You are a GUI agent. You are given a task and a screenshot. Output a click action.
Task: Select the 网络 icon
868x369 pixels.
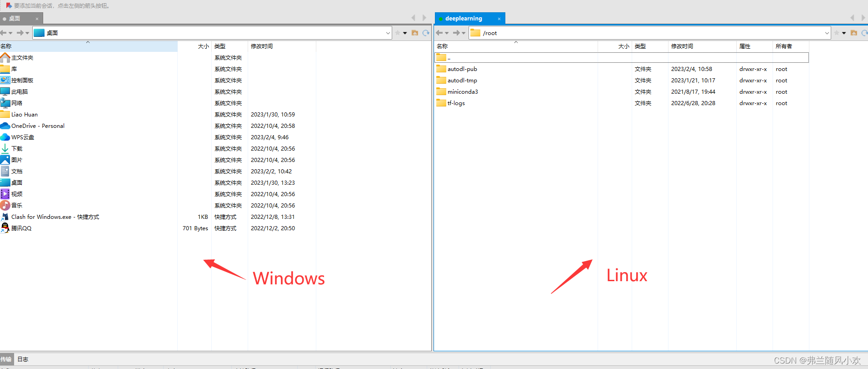(x=5, y=103)
